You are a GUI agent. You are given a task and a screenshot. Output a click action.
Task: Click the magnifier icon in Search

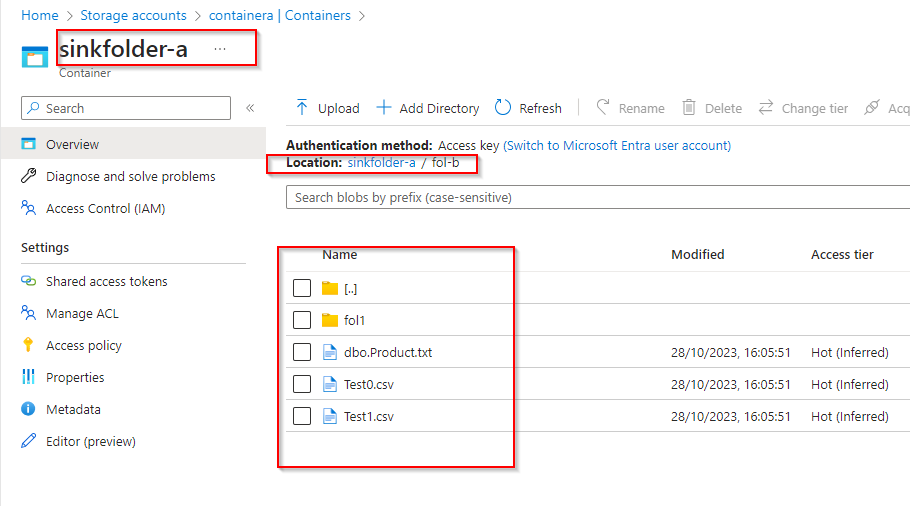click(x=34, y=108)
